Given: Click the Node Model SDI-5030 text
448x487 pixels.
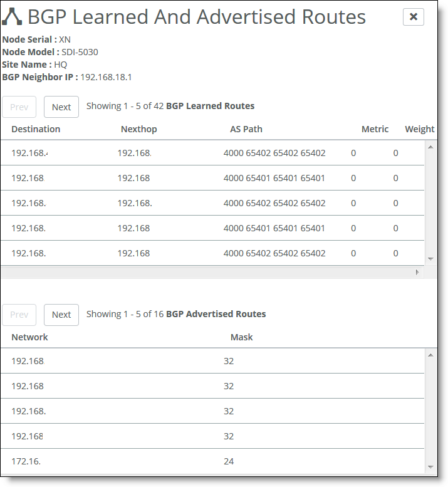Looking at the screenshot, I should coord(80,52).
